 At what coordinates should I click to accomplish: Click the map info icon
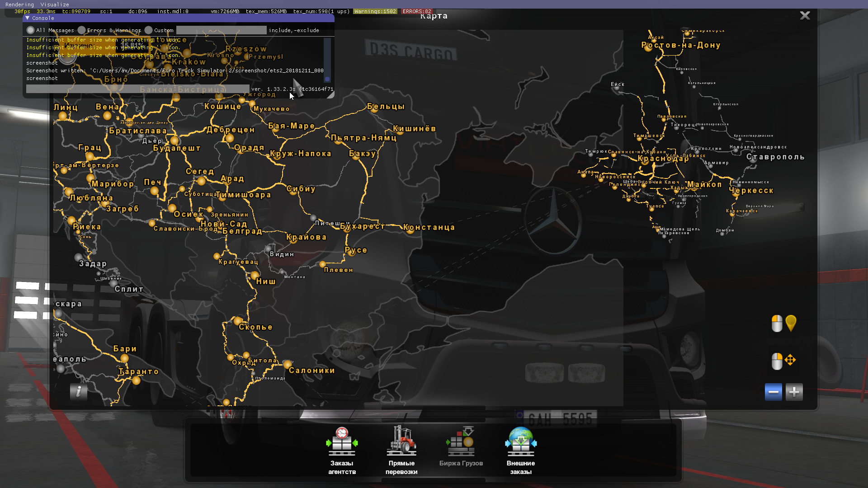79,391
